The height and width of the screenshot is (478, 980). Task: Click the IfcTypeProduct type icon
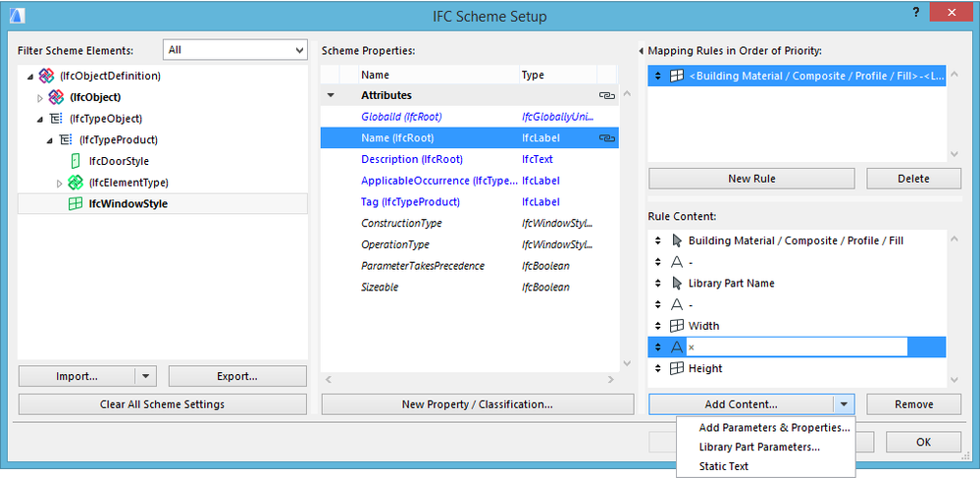point(66,139)
